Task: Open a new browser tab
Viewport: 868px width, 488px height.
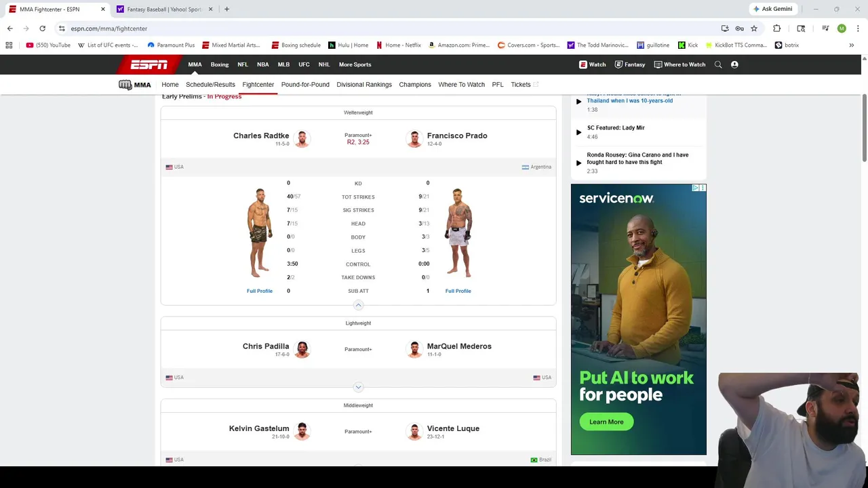Action: point(226,9)
